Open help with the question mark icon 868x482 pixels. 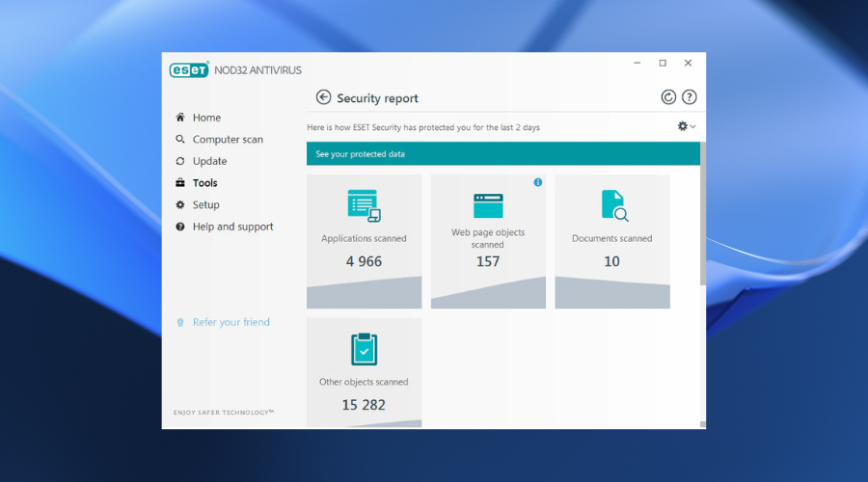689,97
